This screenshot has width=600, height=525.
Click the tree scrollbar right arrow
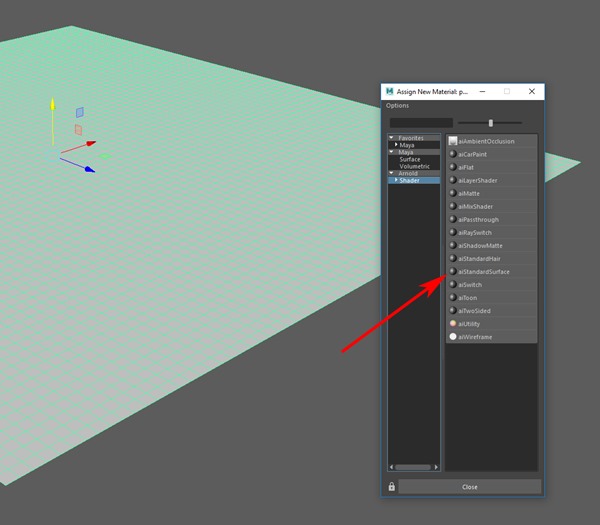tap(436, 467)
